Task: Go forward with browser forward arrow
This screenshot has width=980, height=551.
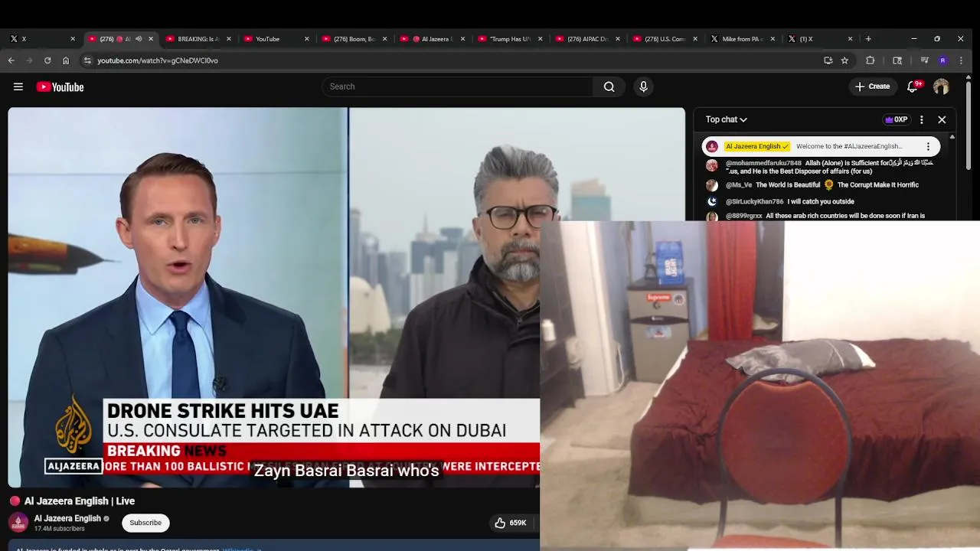Action: pyautogui.click(x=29, y=60)
